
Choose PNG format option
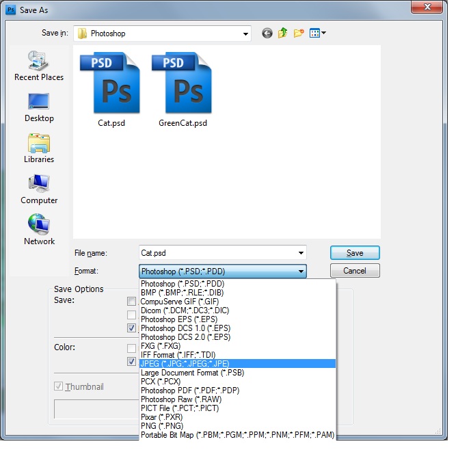[x=237, y=426]
